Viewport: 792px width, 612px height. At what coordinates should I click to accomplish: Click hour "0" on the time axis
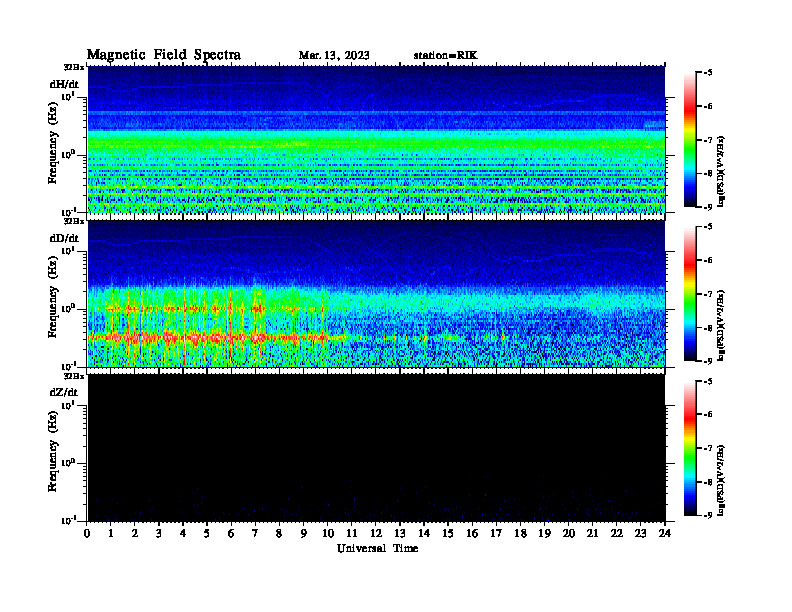87,533
